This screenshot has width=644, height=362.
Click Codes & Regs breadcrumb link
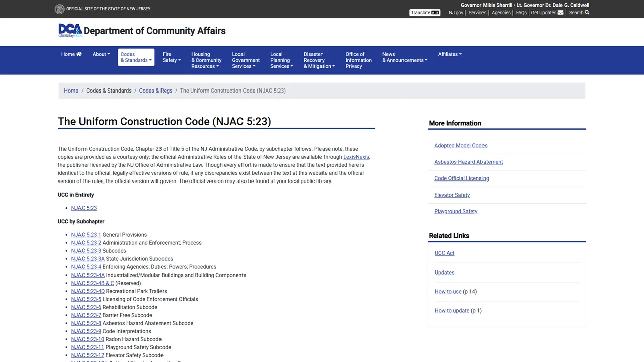[155, 91]
